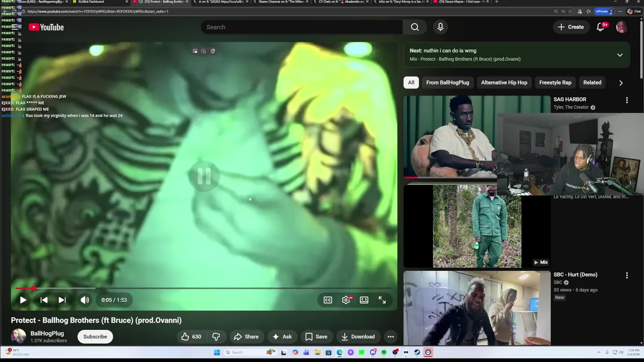Dislike the video with thumbs down

pyautogui.click(x=216, y=337)
